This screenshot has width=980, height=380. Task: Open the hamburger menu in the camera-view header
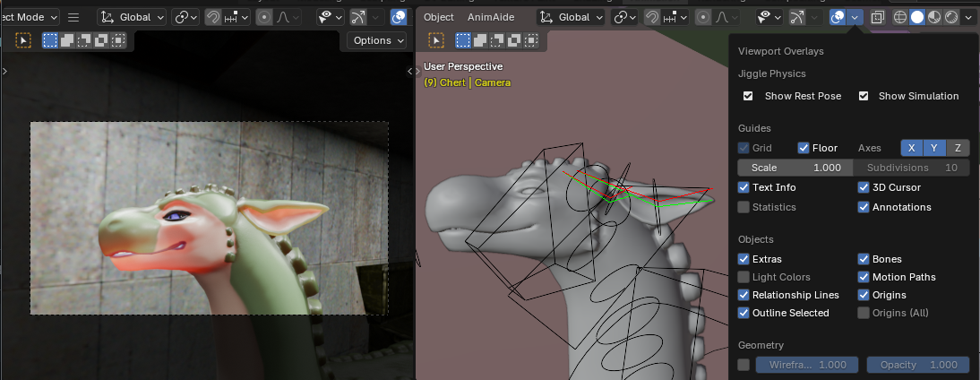(x=73, y=18)
